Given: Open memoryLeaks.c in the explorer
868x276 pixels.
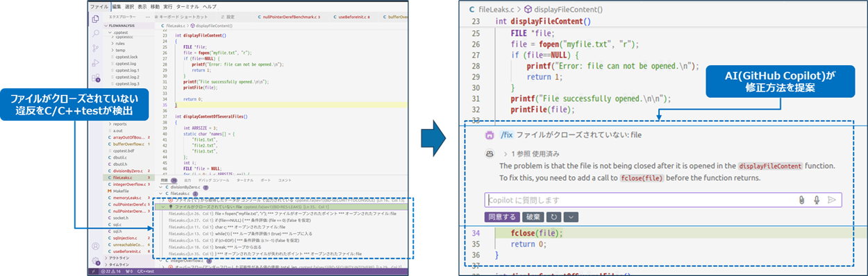Looking at the screenshot, I should (129, 198).
